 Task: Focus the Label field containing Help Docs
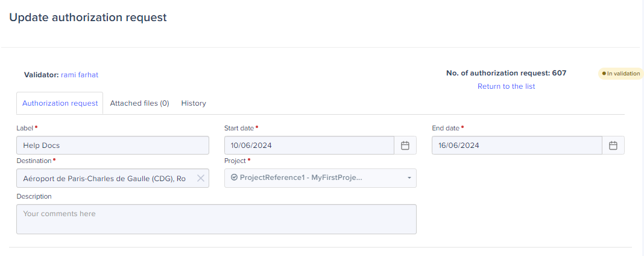click(113, 146)
